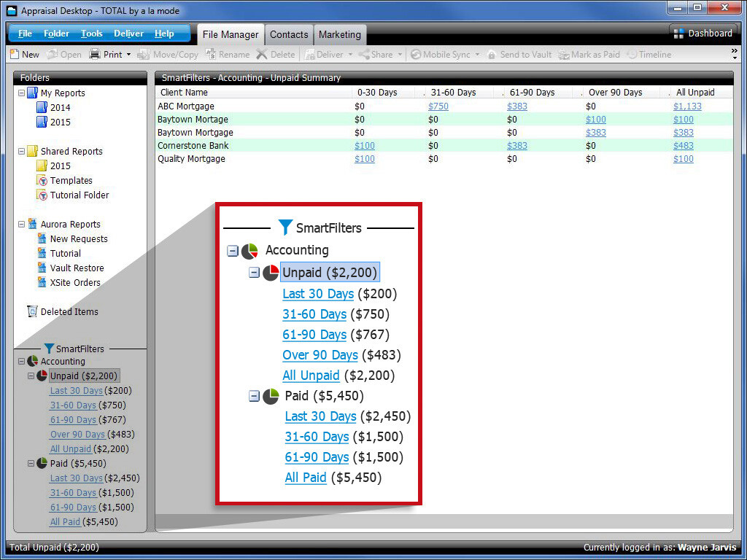Click Cornerstone Bank's $483 total link
This screenshot has height=560, width=747.
[x=683, y=146]
